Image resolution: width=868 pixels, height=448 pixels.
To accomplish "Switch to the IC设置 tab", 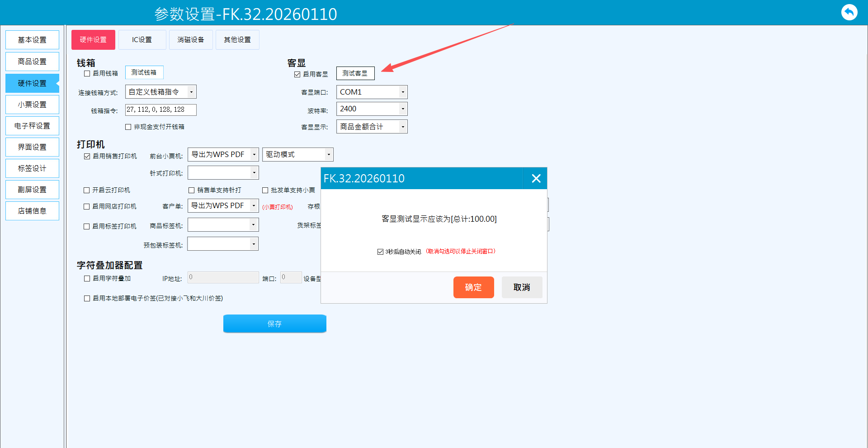I will [142, 40].
